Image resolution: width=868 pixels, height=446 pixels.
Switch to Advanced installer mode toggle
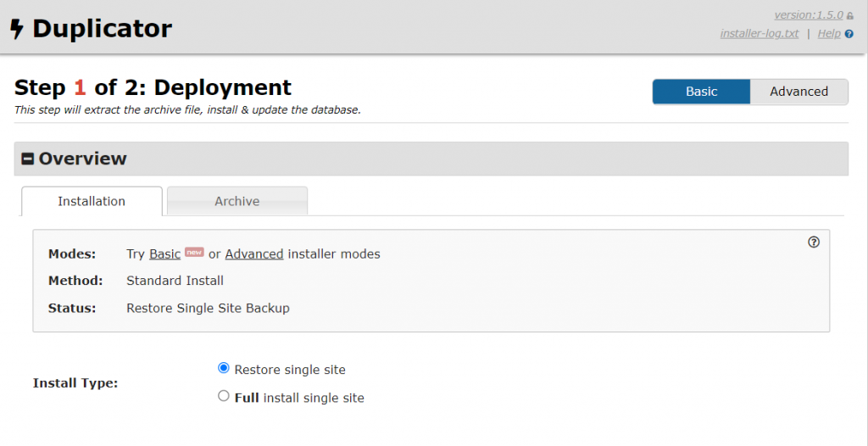[x=798, y=92]
